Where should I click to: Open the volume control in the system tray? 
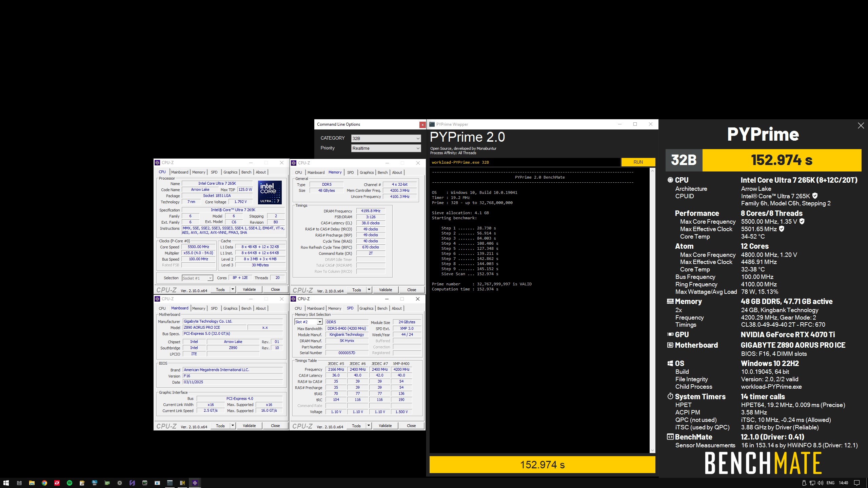tap(820, 483)
